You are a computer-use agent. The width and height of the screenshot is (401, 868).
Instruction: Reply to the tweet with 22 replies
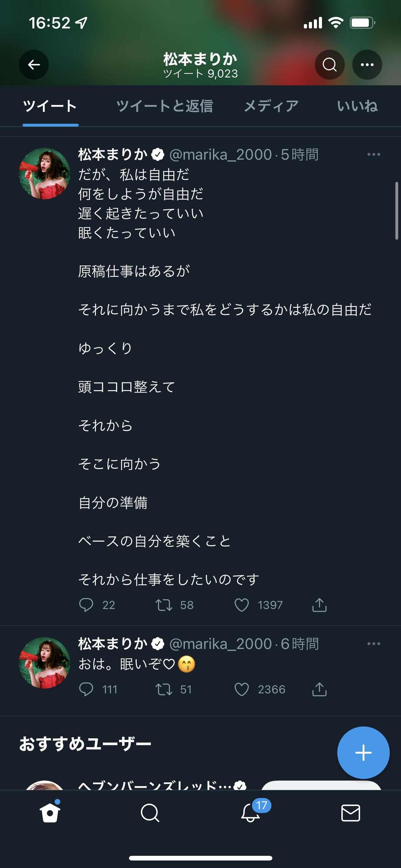click(86, 605)
